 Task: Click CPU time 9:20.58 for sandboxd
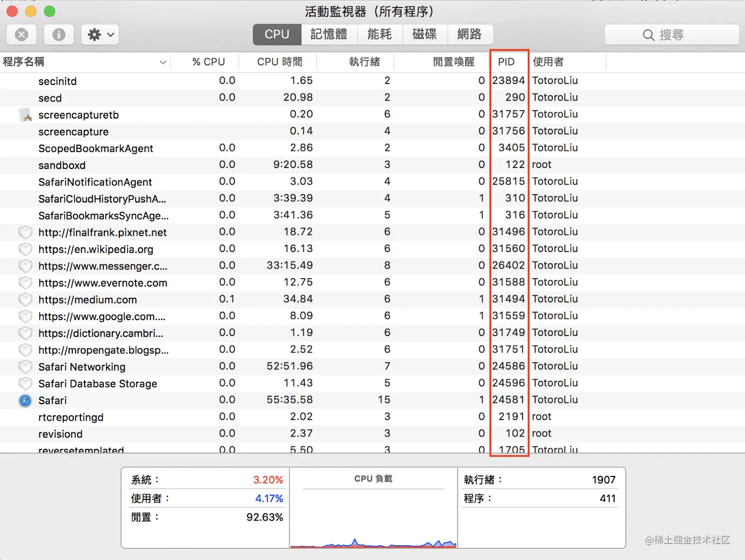pos(293,165)
